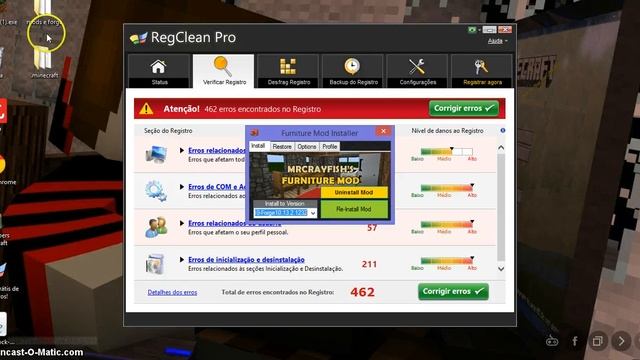640x360 pixels.
Task: Click the Brazil flag language icon
Action: (x=472, y=30)
